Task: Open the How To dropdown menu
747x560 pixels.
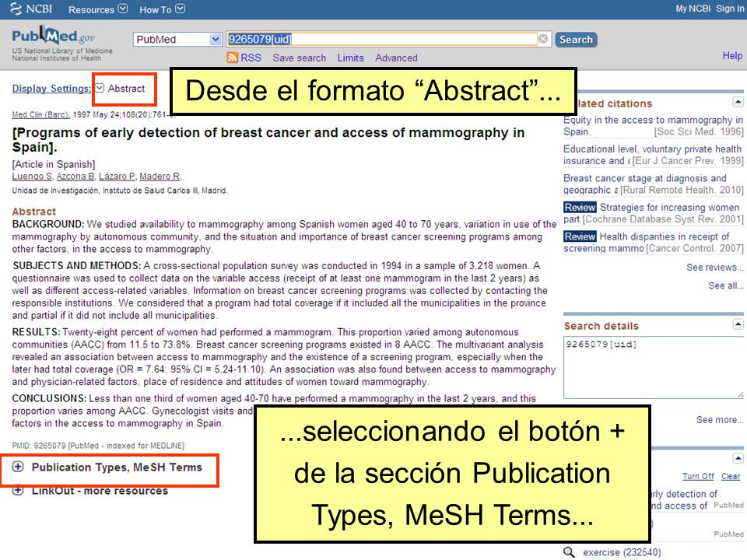Action: pos(162,9)
